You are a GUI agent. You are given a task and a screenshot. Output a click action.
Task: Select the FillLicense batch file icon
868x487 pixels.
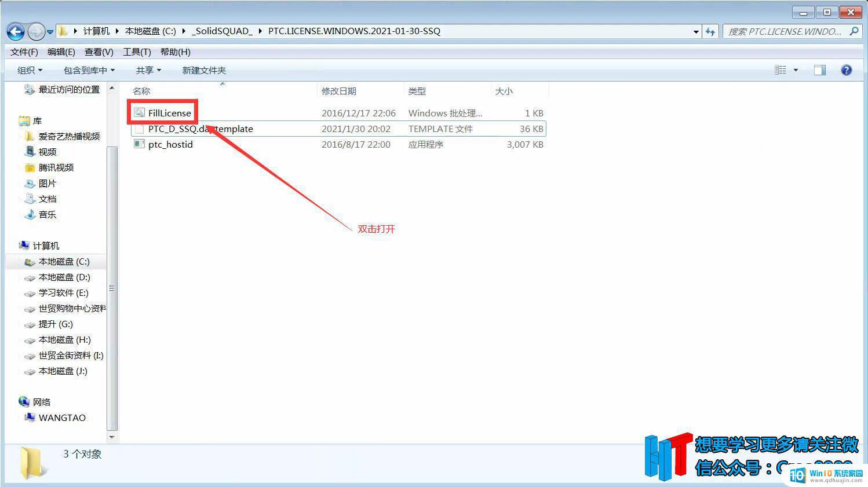pyautogui.click(x=139, y=112)
